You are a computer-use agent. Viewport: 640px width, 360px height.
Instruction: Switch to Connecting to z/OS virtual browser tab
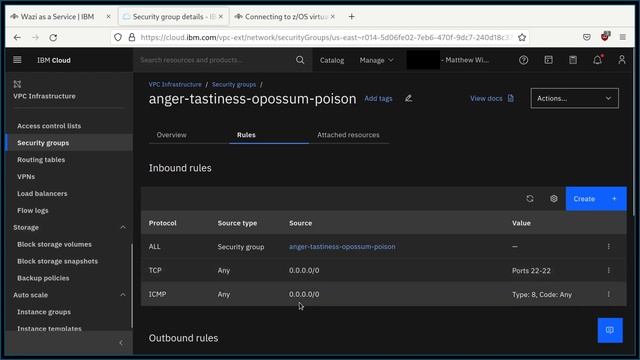click(286, 17)
